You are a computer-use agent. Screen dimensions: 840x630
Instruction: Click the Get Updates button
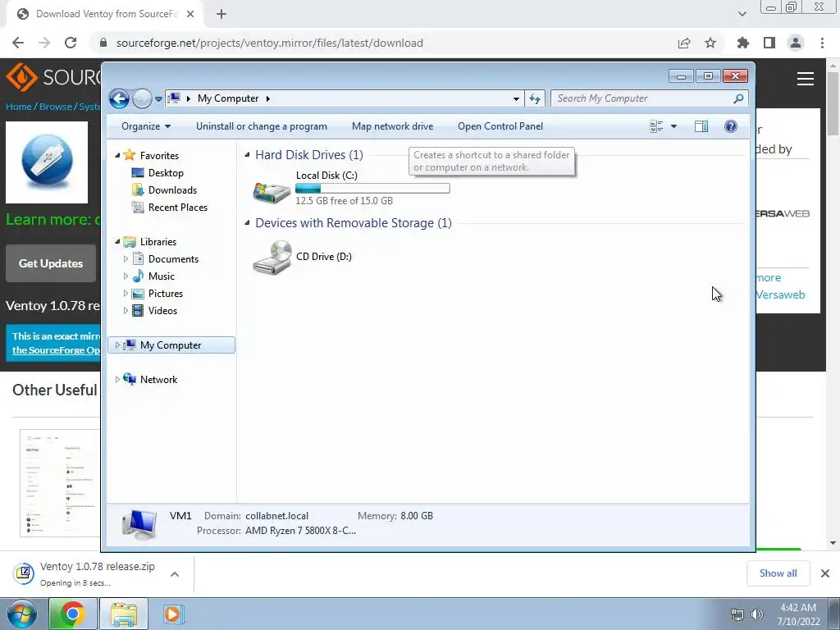click(51, 263)
